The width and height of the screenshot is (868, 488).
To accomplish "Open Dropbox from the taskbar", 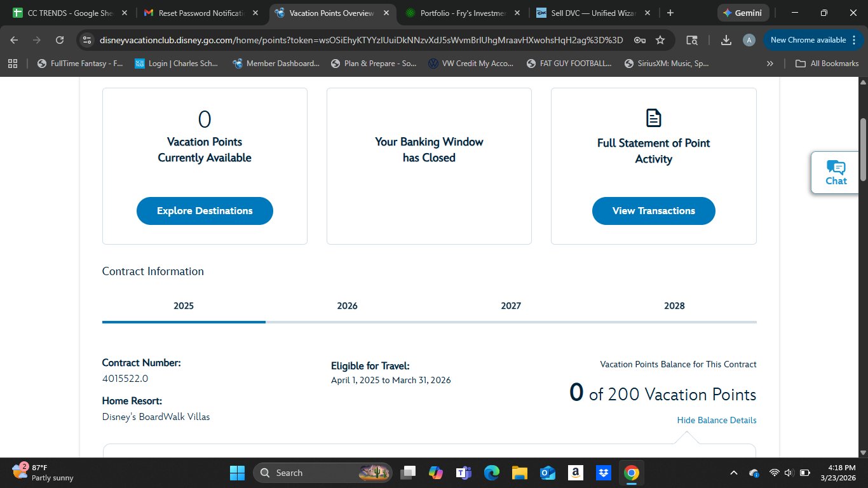I will [x=603, y=473].
